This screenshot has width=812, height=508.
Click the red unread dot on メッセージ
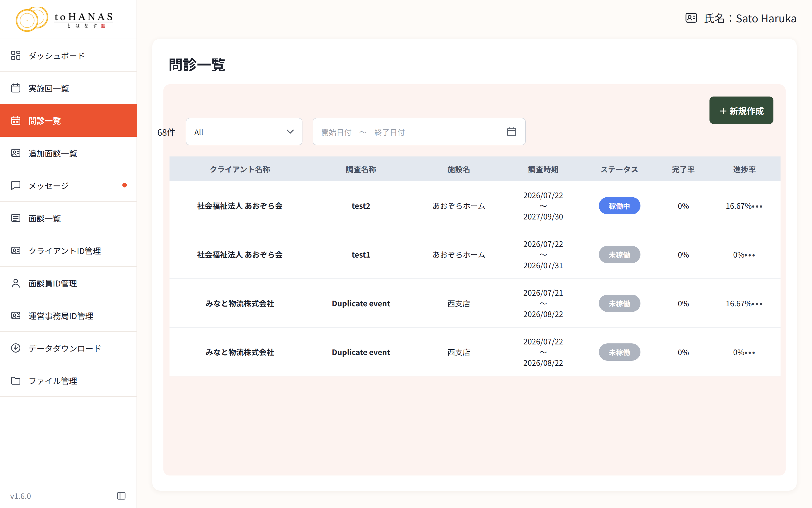[125, 185]
